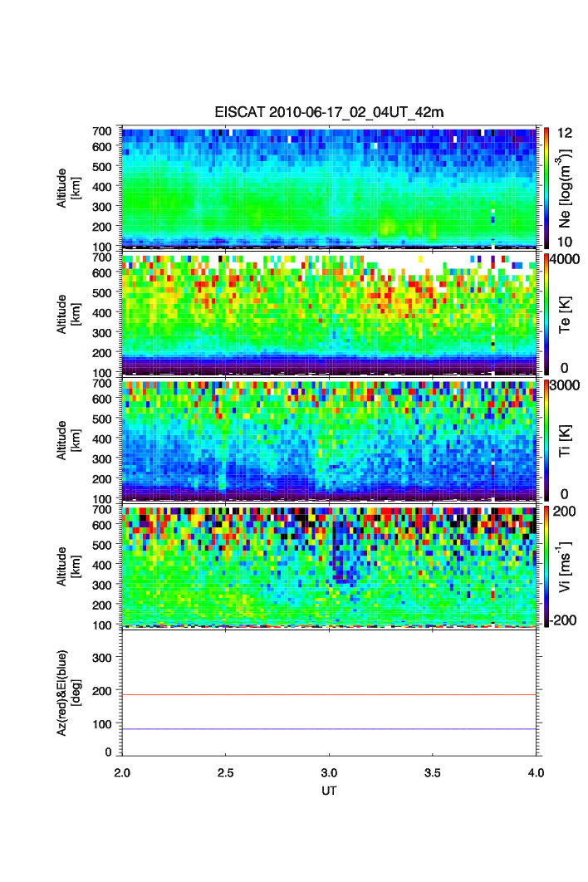Select the ion velocity (Vi) heatmap panel
The image size is (588, 882).
[x=330, y=566]
